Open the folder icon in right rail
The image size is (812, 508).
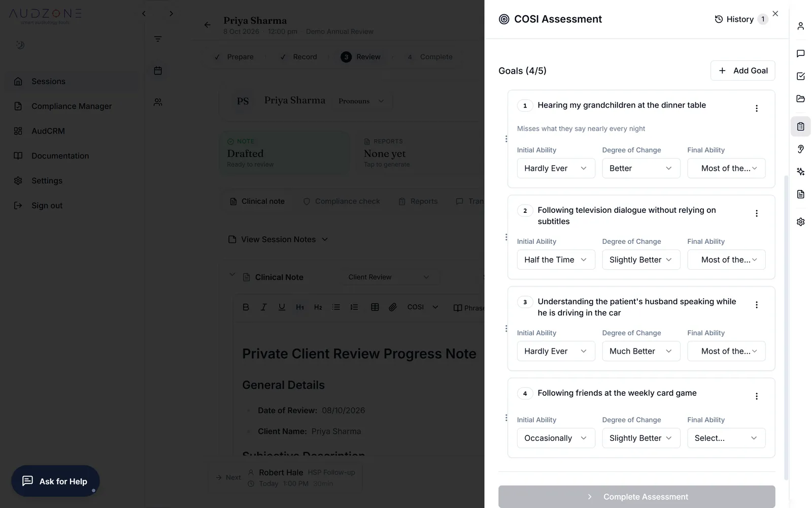pos(800,99)
